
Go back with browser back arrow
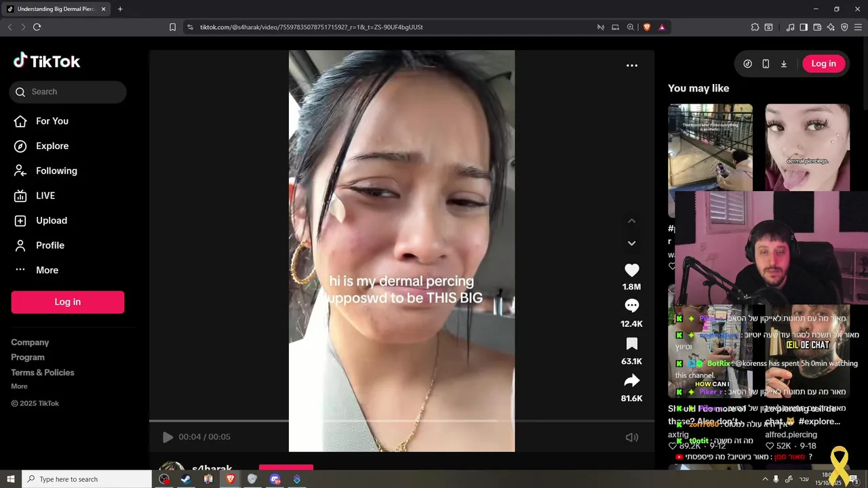pos(9,27)
